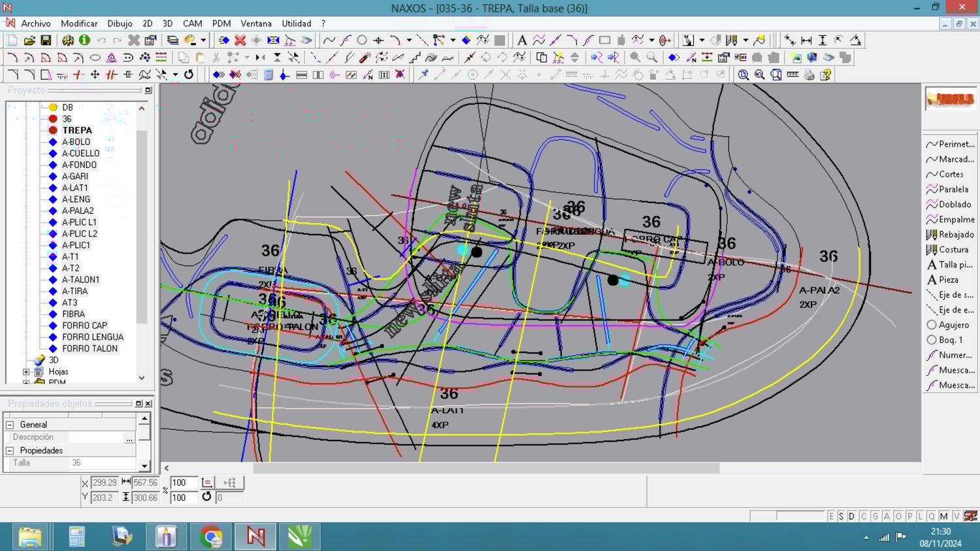The height and width of the screenshot is (551, 980).
Task: Collapse the General property group
Action: coord(10,425)
